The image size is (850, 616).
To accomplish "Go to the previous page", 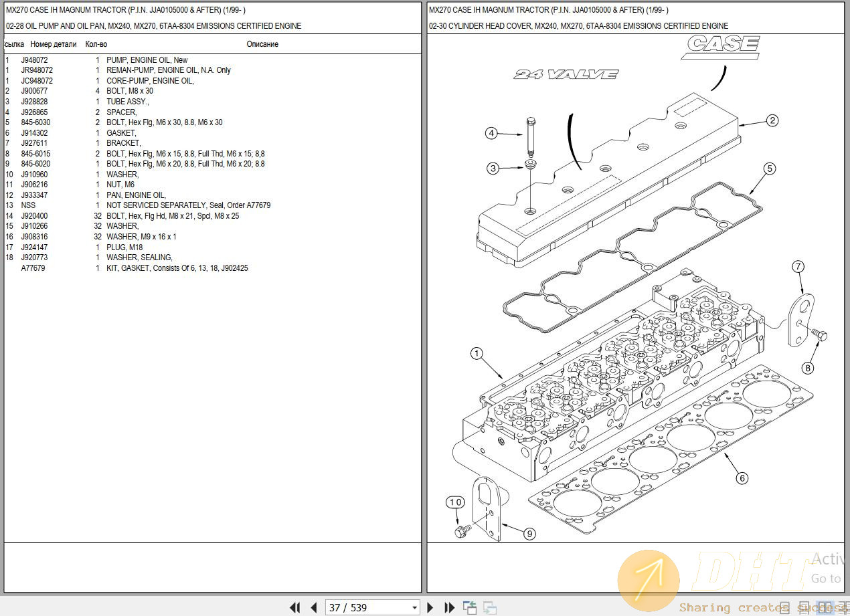I will pyautogui.click(x=314, y=607).
